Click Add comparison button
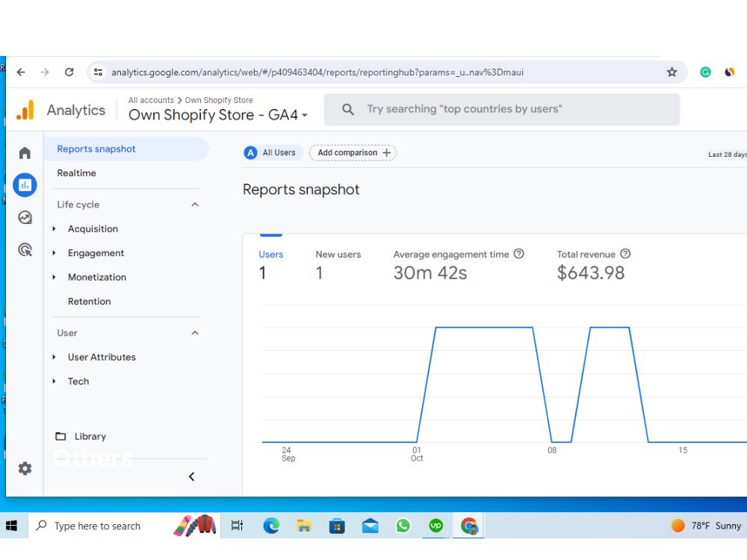 pyautogui.click(x=353, y=153)
